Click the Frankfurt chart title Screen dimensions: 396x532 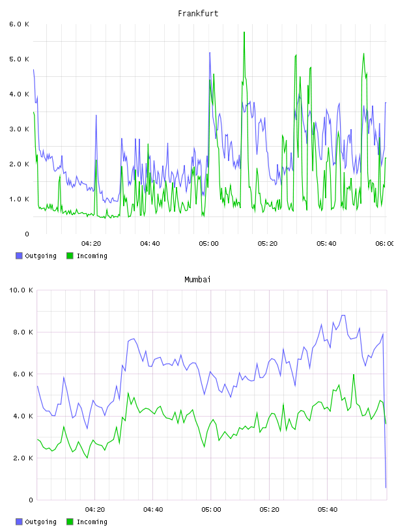coord(198,14)
